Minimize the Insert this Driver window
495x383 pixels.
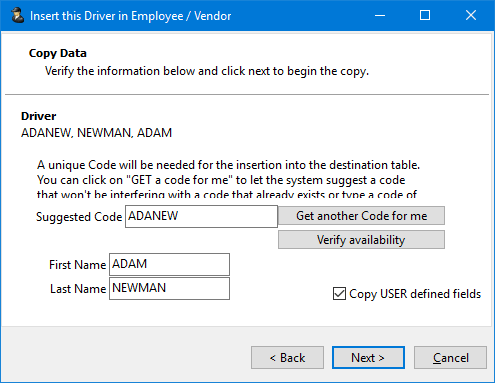(380, 15)
